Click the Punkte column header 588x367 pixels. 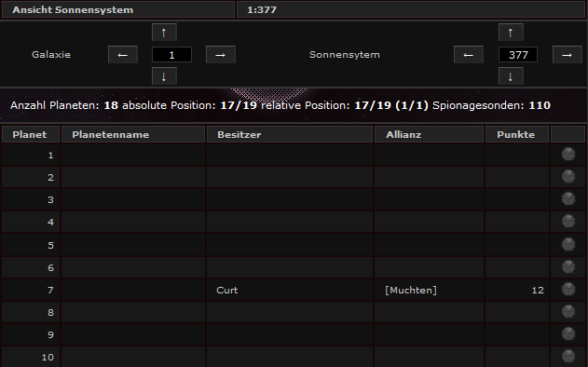pos(517,134)
